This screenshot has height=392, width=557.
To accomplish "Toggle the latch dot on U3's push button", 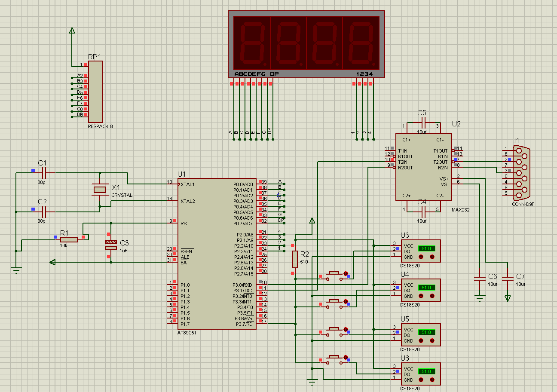I will pos(346,273).
